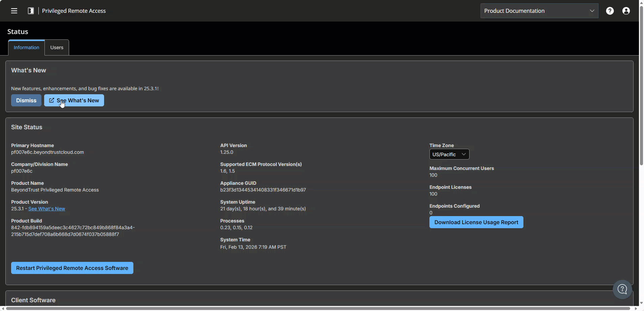Click the System Time value

click(x=253, y=247)
